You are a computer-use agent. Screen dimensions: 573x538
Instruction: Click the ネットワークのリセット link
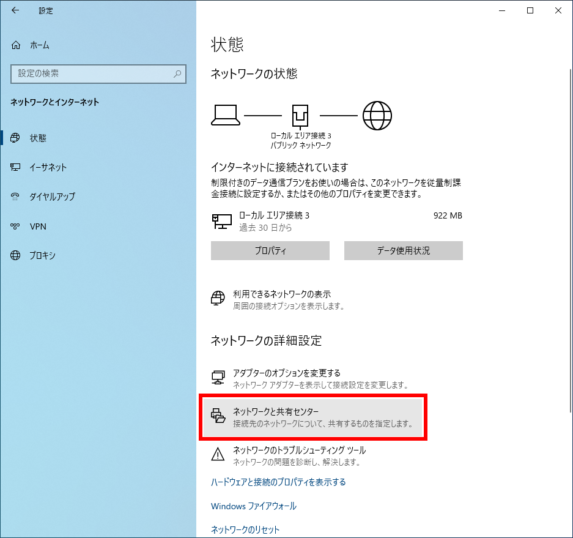click(x=245, y=530)
